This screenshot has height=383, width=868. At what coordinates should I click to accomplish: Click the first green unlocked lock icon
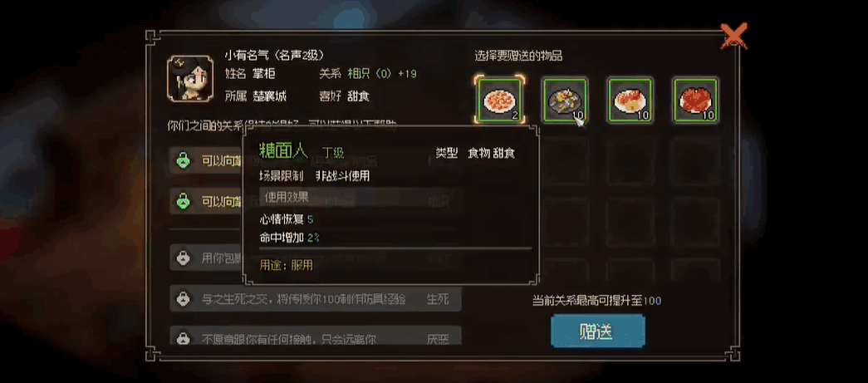point(183,161)
